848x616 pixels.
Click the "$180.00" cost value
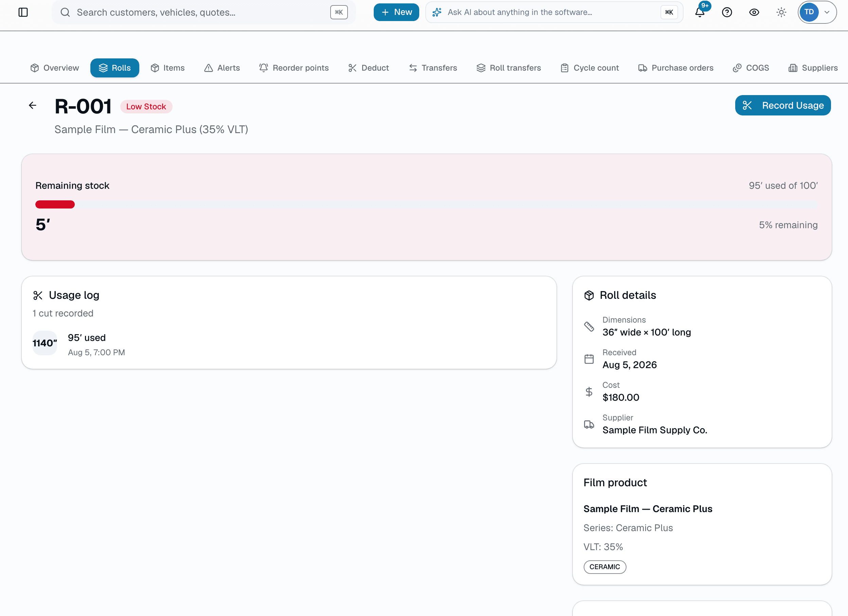(621, 397)
